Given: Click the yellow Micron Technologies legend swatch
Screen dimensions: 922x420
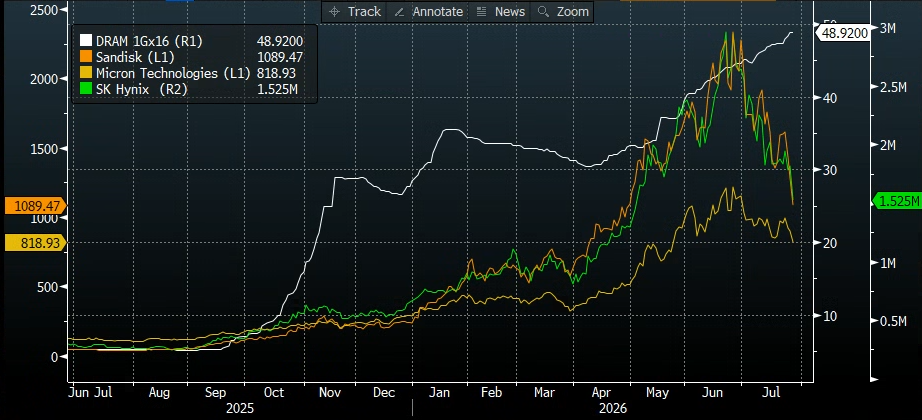Looking at the screenshot, I should coord(86,73).
